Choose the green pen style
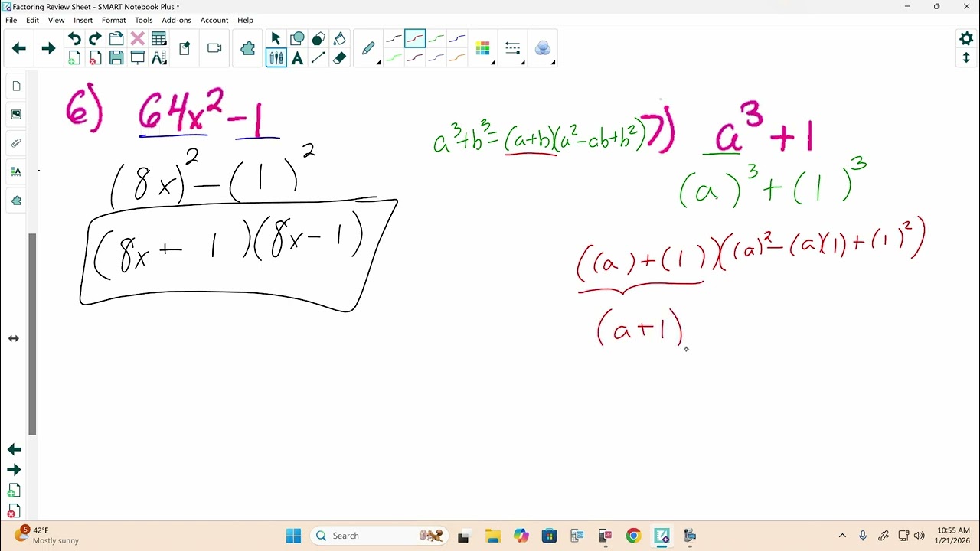980x551 pixels. click(436, 38)
